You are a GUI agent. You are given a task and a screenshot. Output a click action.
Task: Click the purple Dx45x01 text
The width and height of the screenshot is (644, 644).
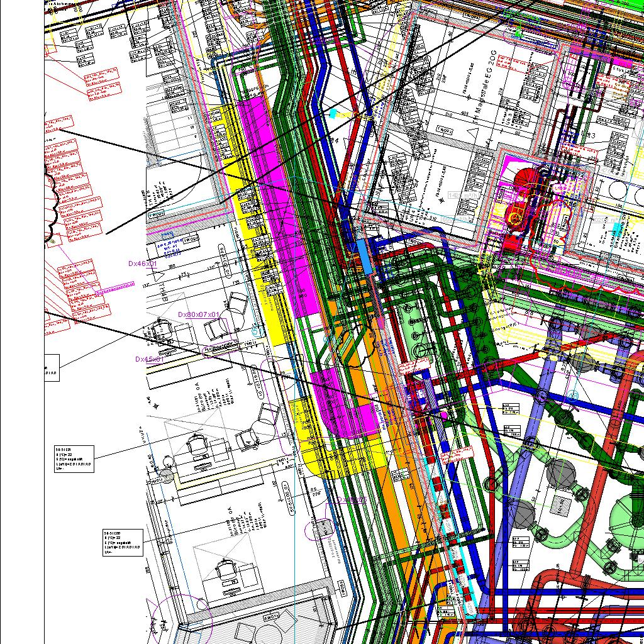point(149,359)
